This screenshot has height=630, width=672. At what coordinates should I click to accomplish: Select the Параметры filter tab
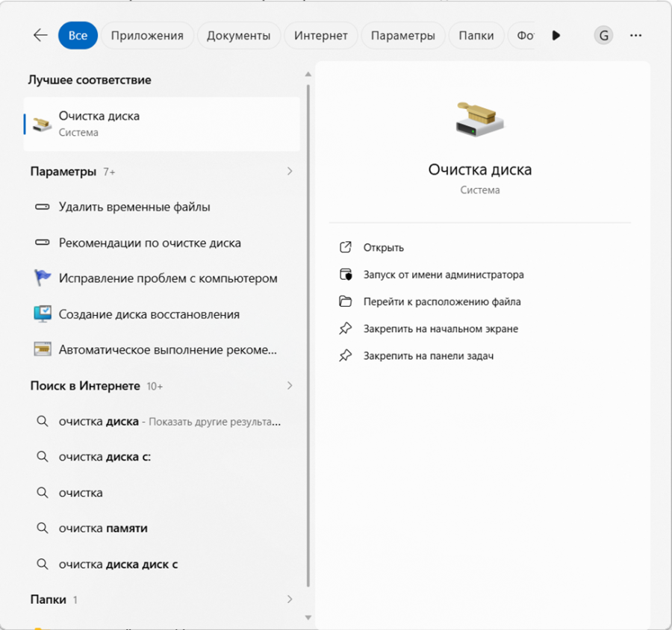point(402,35)
